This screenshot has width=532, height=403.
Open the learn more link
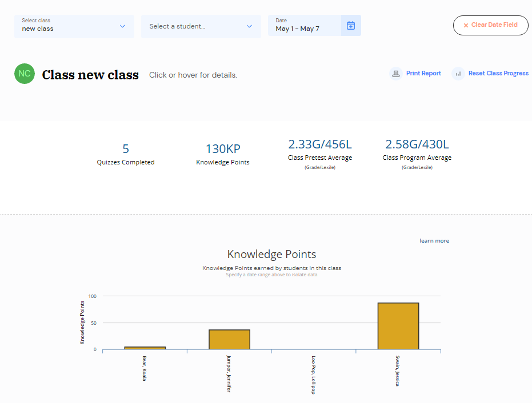[x=434, y=241]
